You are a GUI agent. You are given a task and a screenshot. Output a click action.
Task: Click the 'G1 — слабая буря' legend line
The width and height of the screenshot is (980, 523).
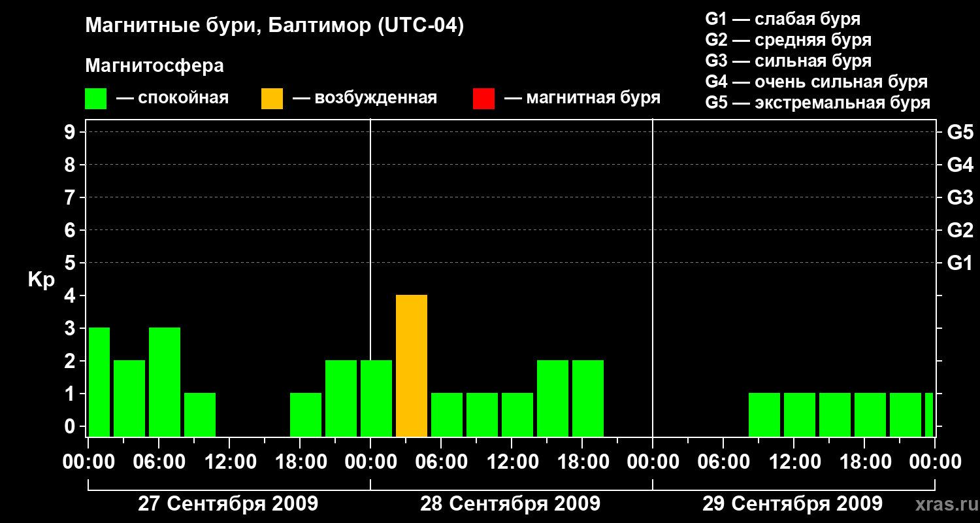pos(783,19)
